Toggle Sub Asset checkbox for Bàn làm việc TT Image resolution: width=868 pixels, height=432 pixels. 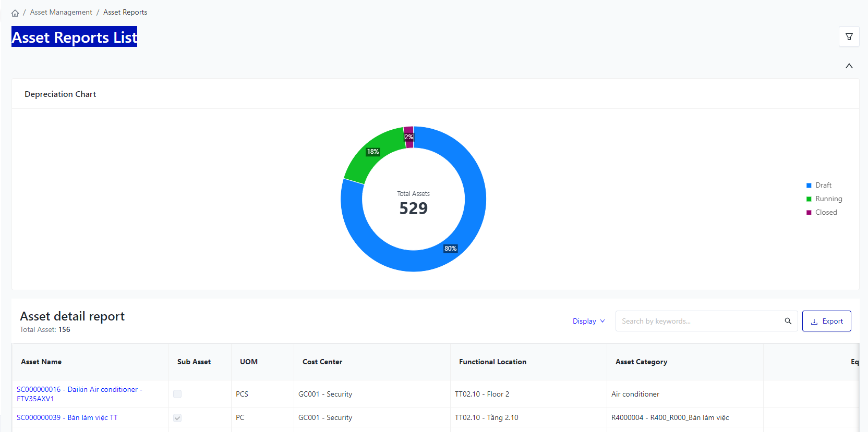(177, 418)
